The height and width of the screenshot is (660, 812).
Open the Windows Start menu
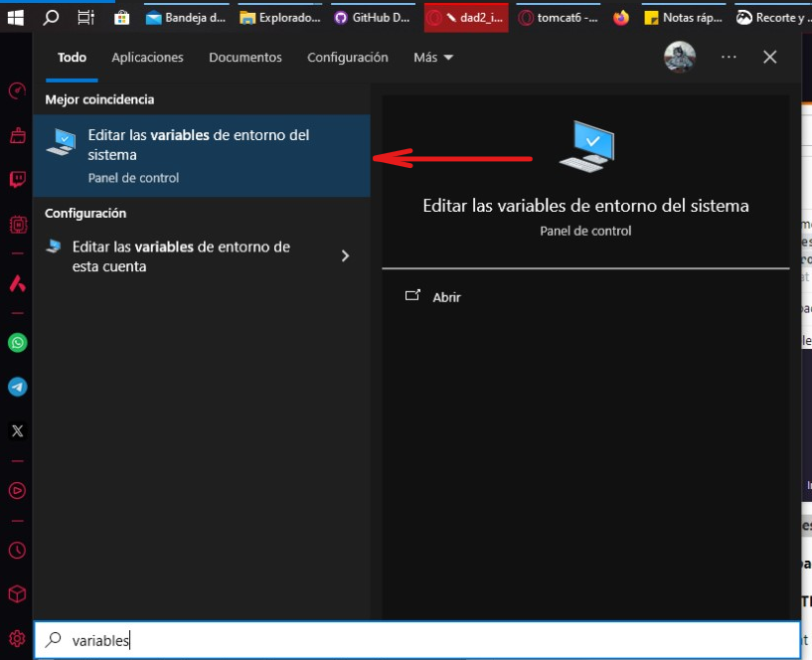pyautogui.click(x=16, y=17)
